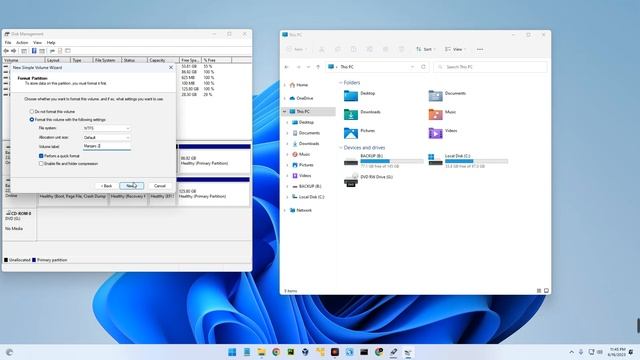This screenshot has height=360, width=640.
Task: Click the Status column header
Action: [134, 60]
